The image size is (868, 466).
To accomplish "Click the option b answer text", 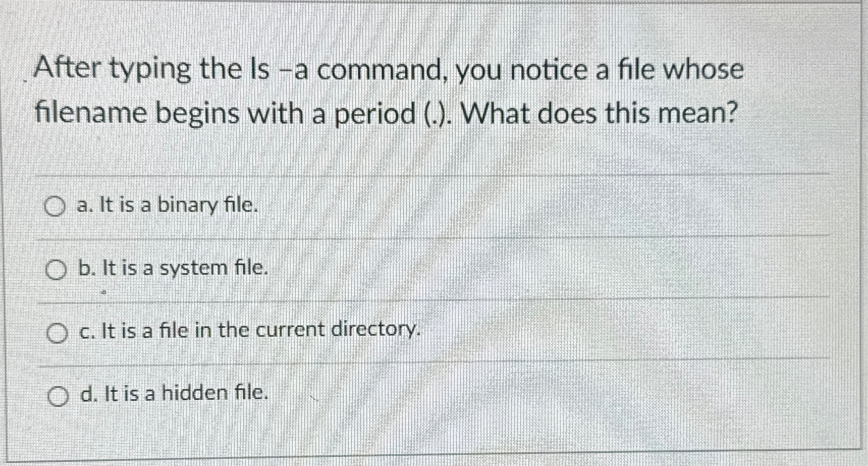I will pyautogui.click(x=173, y=268).
